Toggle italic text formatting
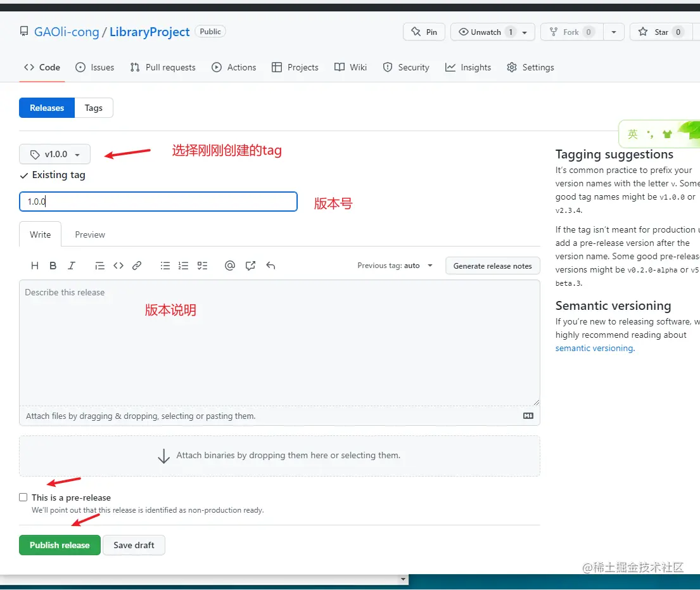Screen dimensions: 700x590 coord(72,266)
